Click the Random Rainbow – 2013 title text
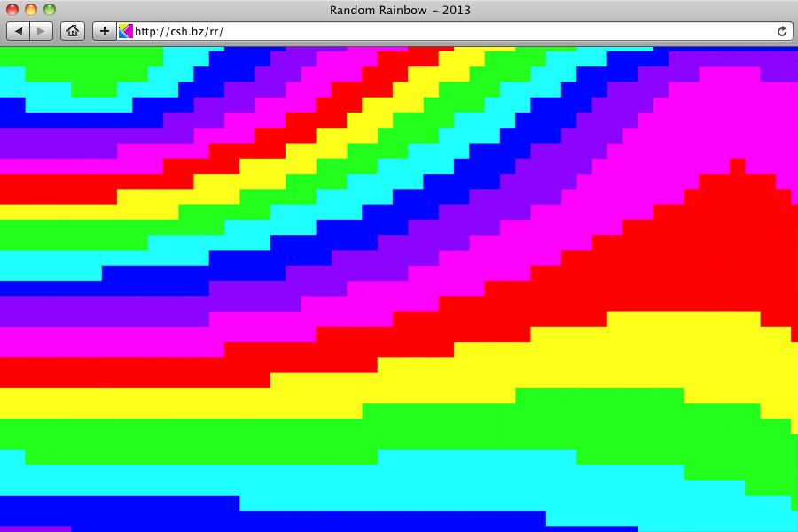Viewport: 798px width, 532px height. (400, 10)
